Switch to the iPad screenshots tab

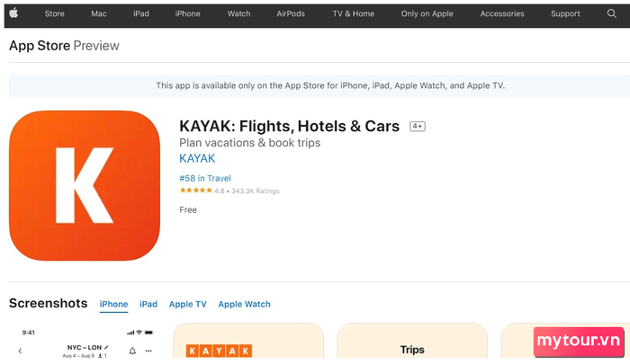[148, 304]
